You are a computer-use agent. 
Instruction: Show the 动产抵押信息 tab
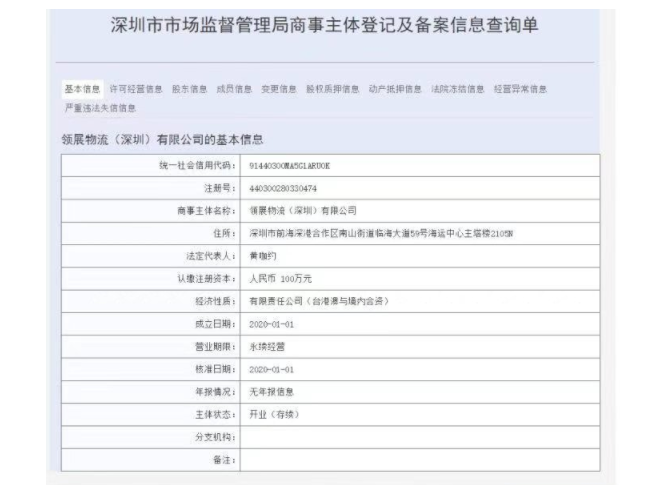pos(395,89)
